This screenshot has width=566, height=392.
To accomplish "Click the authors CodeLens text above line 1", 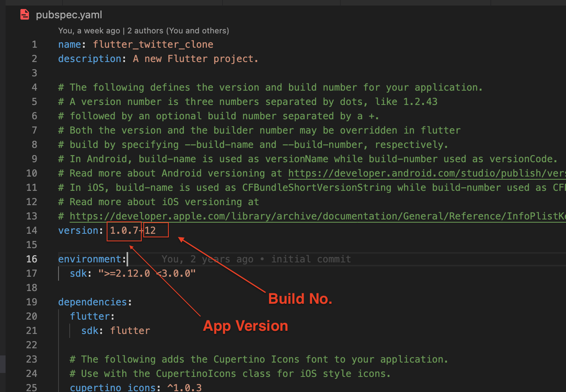I will coord(143,31).
